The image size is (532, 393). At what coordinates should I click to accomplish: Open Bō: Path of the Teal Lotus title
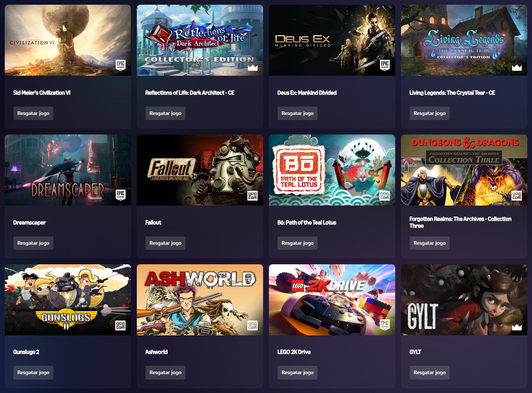[307, 223]
